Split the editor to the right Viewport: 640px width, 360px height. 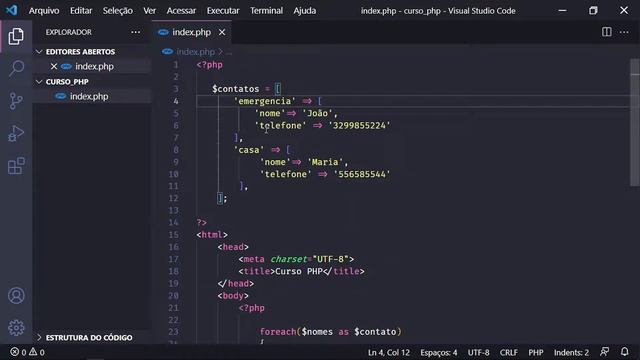pyautogui.click(x=607, y=32)
